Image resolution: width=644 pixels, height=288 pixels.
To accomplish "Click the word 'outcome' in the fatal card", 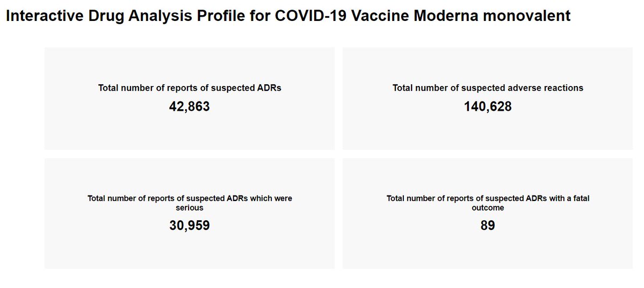I will (488, 207).
